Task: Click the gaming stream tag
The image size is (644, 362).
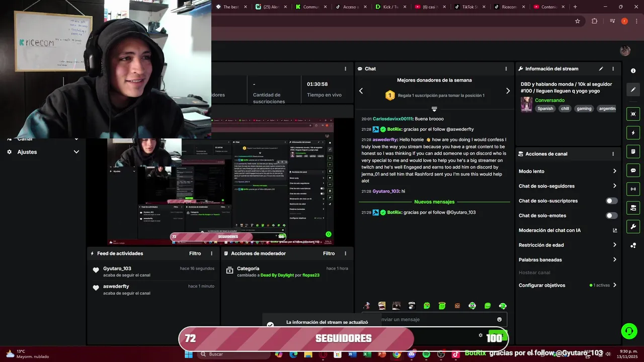Action: (x=584, y=109)
